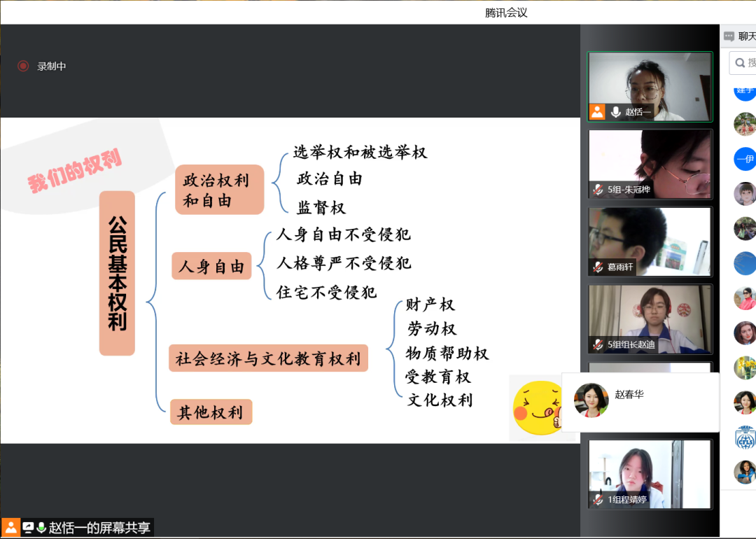
Task: Click the 监督权 text on the slide
Action: (321, 208)
